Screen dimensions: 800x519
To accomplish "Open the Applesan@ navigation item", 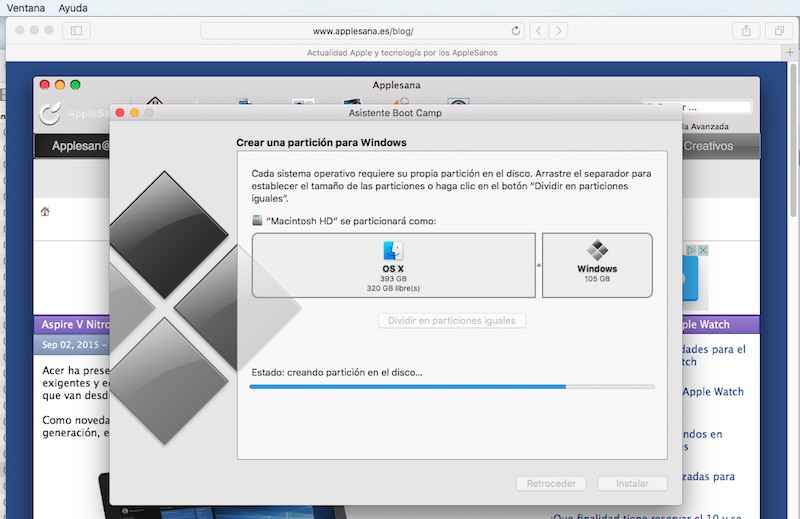I will [x=81, y=146].
